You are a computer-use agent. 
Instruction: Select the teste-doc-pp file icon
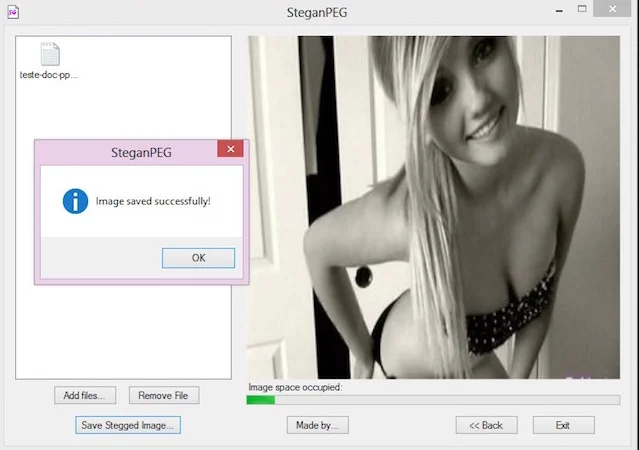pyautogui.click(x=50, y=54)
